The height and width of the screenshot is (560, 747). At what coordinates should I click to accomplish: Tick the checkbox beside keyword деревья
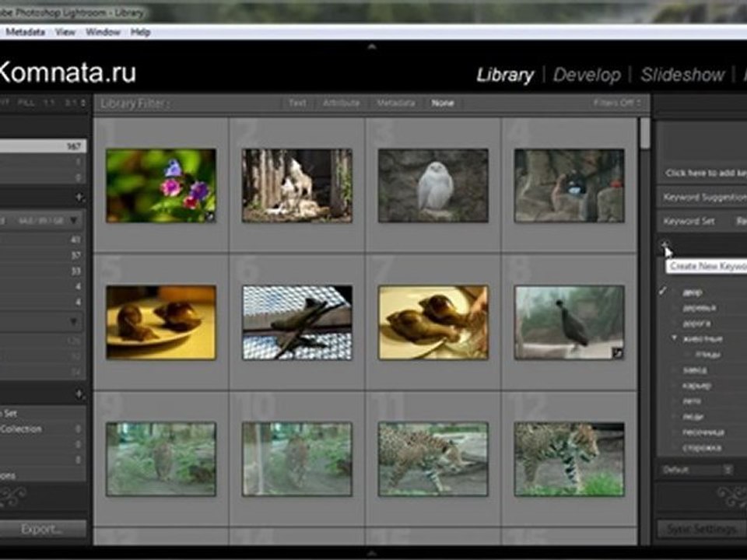click(673, 308)
